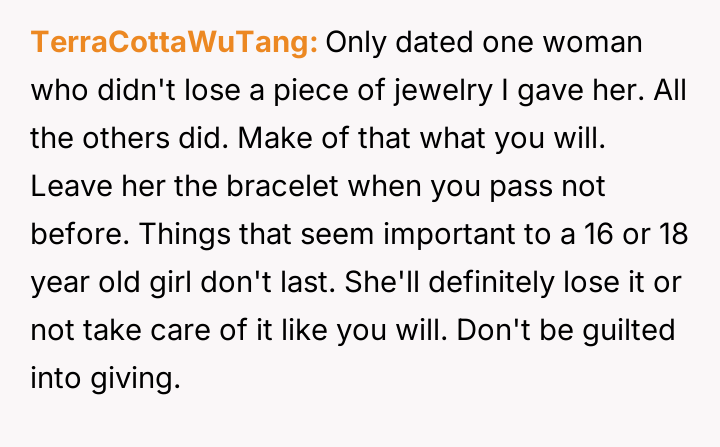Click the word "Leave" starting the fourth line
The width and height of the screenshot is (720, 447).
coord(64,187)
